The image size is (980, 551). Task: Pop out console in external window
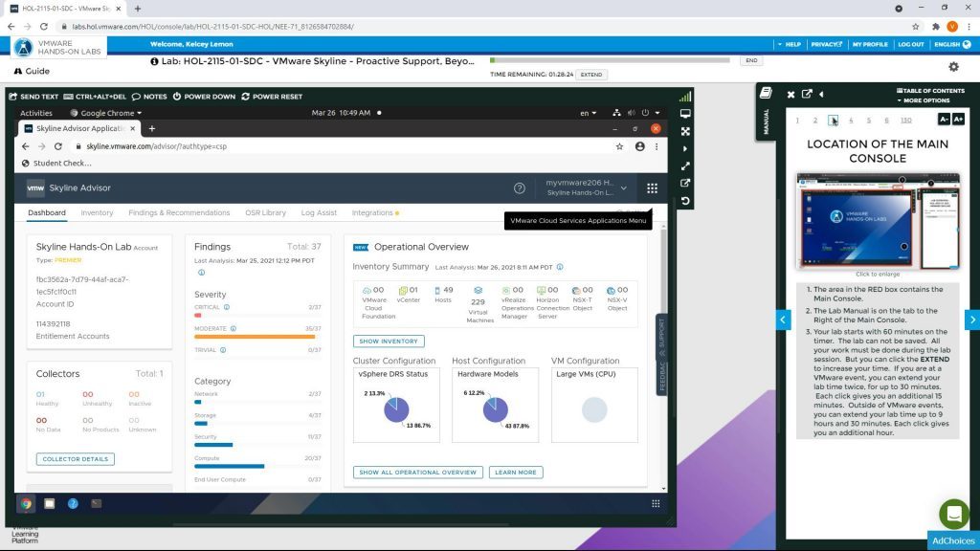pos(685,183)
